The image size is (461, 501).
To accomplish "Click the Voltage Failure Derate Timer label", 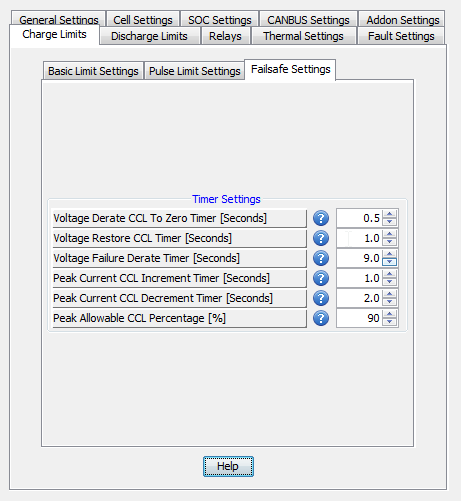I will click(x=179, y=258).
